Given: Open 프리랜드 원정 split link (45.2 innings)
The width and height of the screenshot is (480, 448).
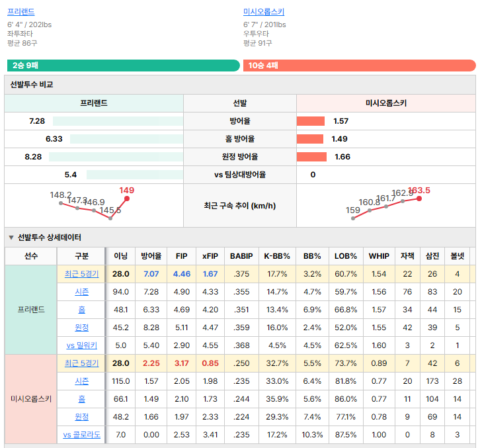Looking at the screenshot, I should tap(81, 328).
